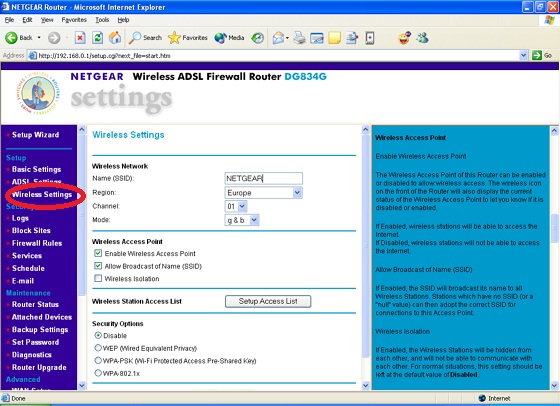The width and height of the screenshot is (560, 406).
Task: Select the Disable security radio button
Action: pos(98,335)
